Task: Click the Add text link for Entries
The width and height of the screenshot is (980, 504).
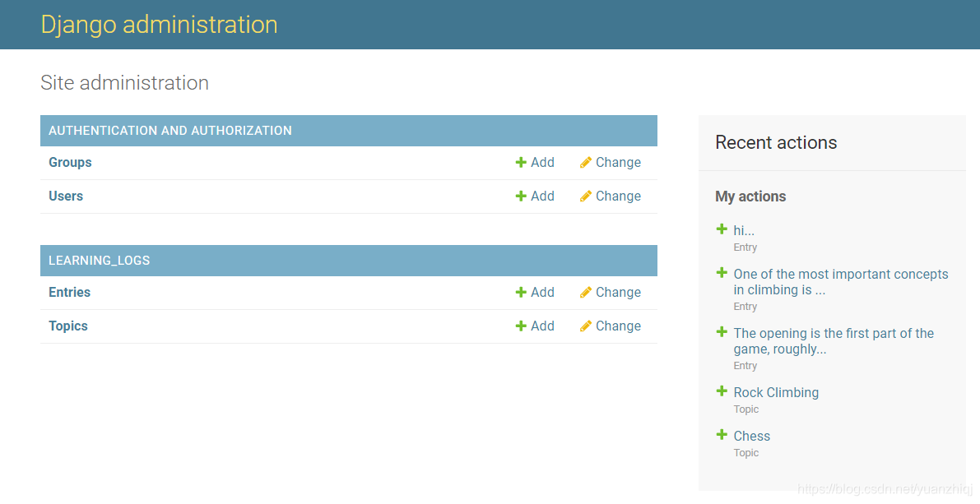Action: coord(542,292)
